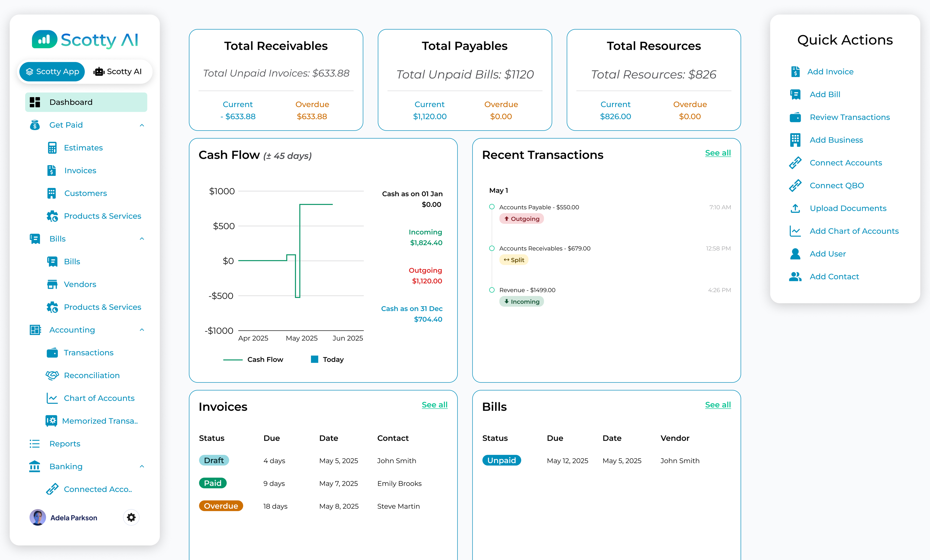Click the Cash as on 31 Dec value
The image size is (930, 560).
coord(428,319)
